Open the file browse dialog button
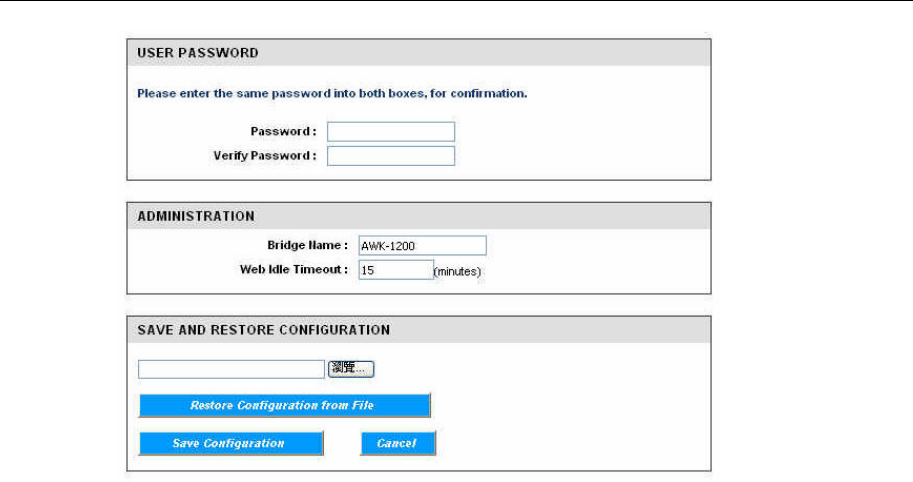Viewport: 913px width, 482px height. coord(351,370)
